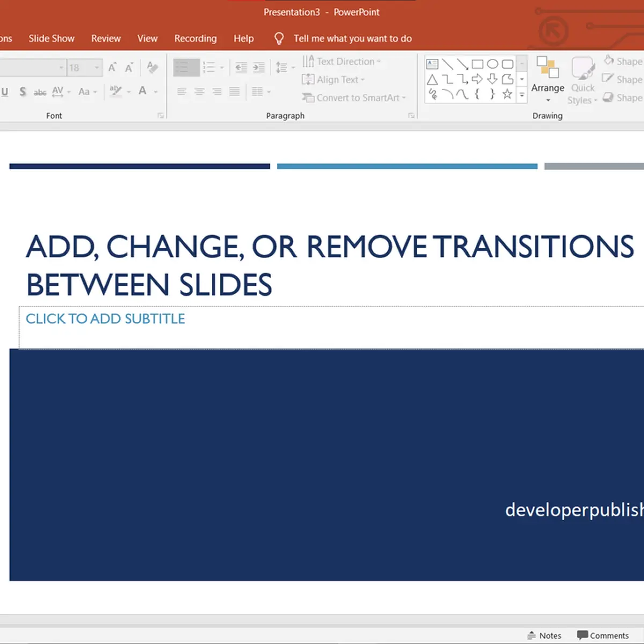Justify paragraph text
The image size is (644, 644).
pos(235,92)
